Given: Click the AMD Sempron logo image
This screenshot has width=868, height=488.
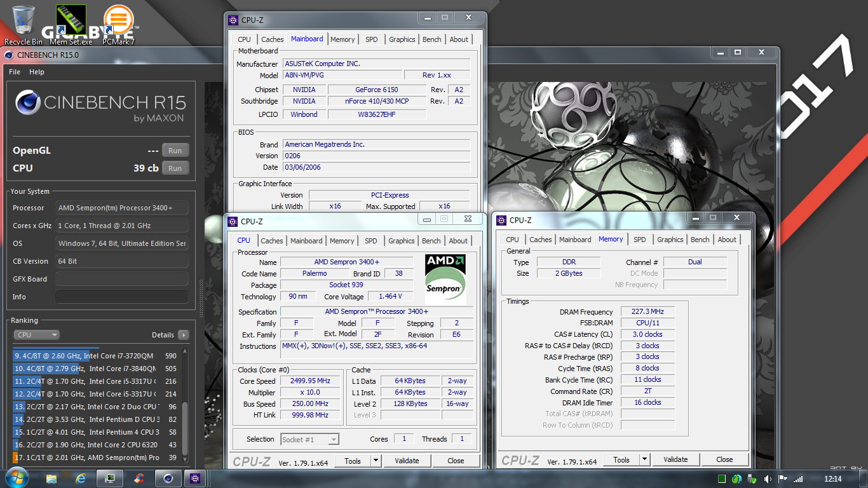Looking at the screenshot, I should point(445,280).
